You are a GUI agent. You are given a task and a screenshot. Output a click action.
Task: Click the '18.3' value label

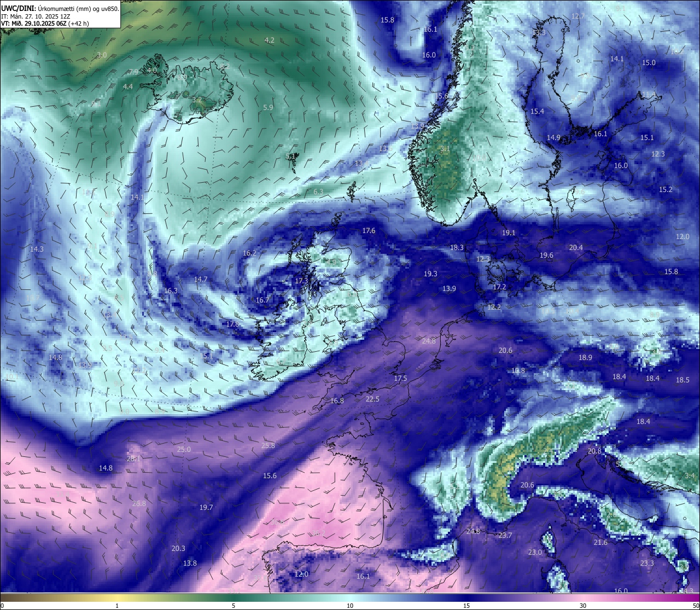click(x=457, y=248)
